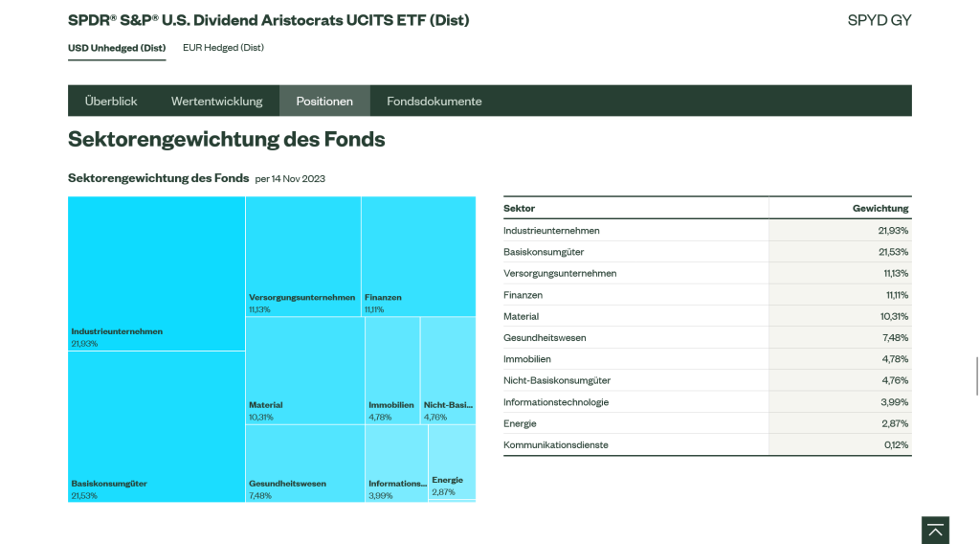Select the Positionen tab
Image resolution: width=980 pixels, height=544 pixels.
point(324,101)
